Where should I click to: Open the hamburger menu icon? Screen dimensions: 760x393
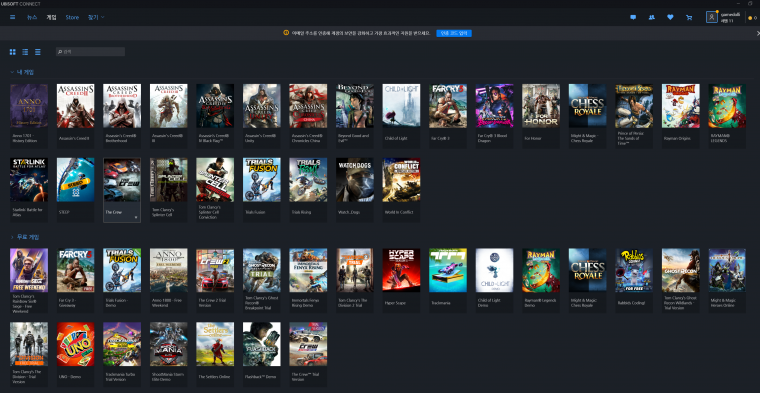(13, 17)
